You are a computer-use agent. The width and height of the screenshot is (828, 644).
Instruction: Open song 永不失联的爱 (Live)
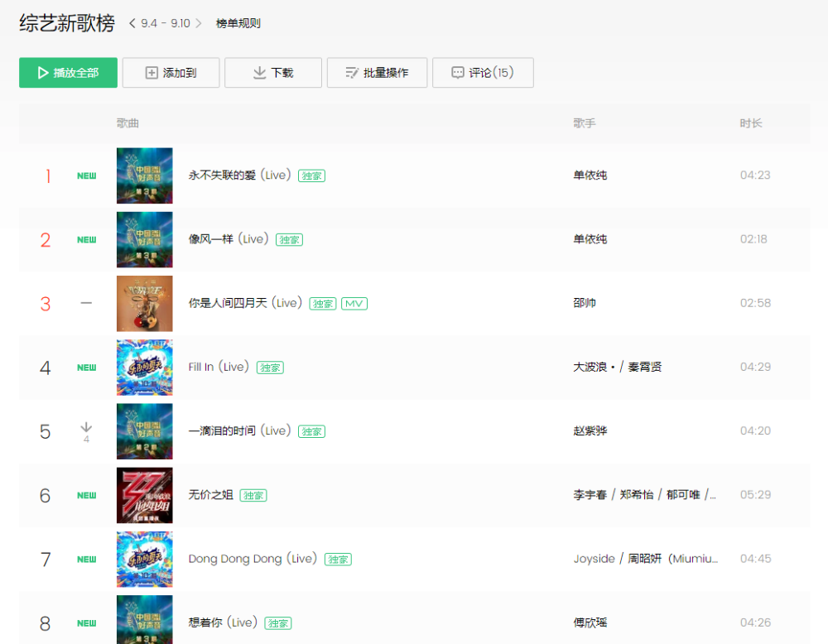tap(240, 175)
